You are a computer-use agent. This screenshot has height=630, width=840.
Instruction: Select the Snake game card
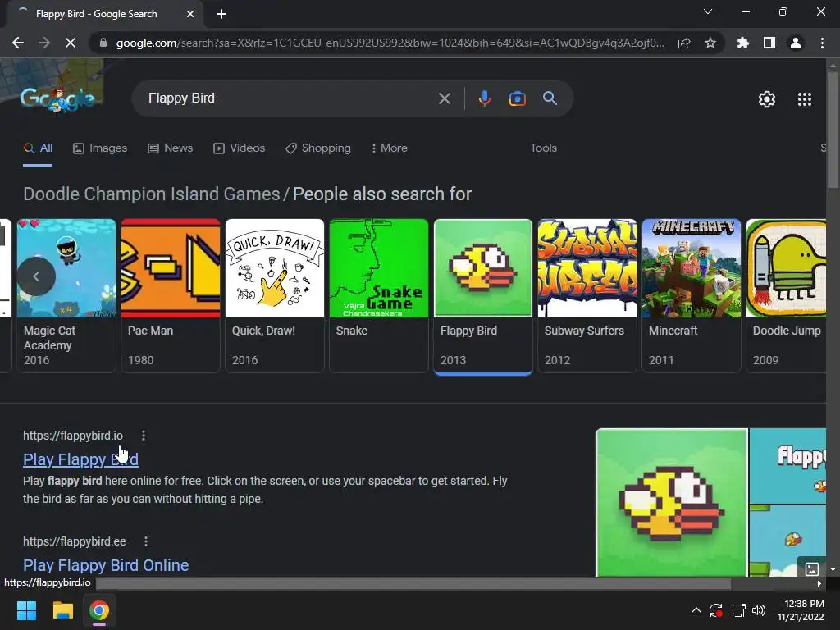click(x=379, y=295)
